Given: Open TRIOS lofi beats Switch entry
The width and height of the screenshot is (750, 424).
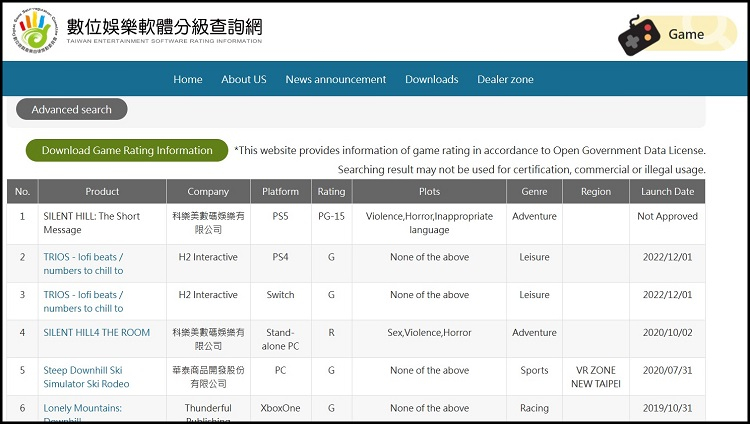Looking at the screenshot, I should [83, 301].
